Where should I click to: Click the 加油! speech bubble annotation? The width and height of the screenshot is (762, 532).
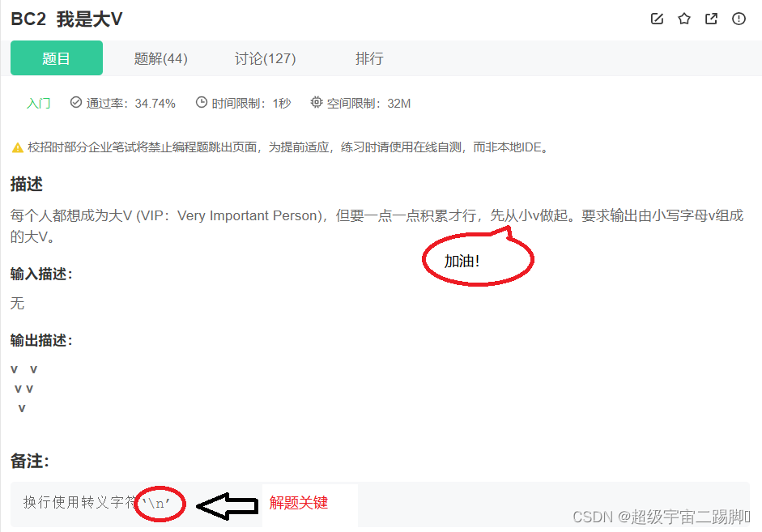tap(479, 257)
